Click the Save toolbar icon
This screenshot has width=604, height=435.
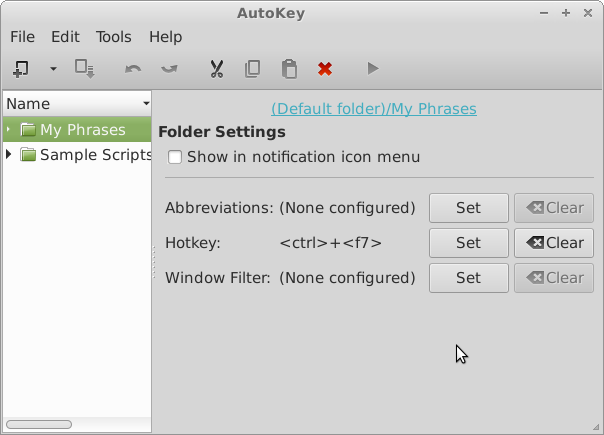coord(84,69)
